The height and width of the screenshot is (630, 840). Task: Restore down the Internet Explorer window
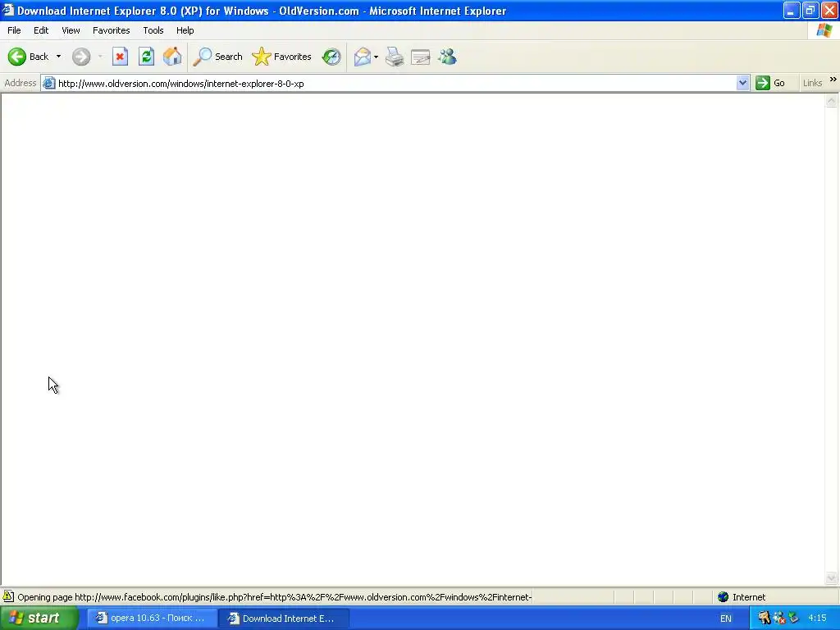click(x=810, y=10)
